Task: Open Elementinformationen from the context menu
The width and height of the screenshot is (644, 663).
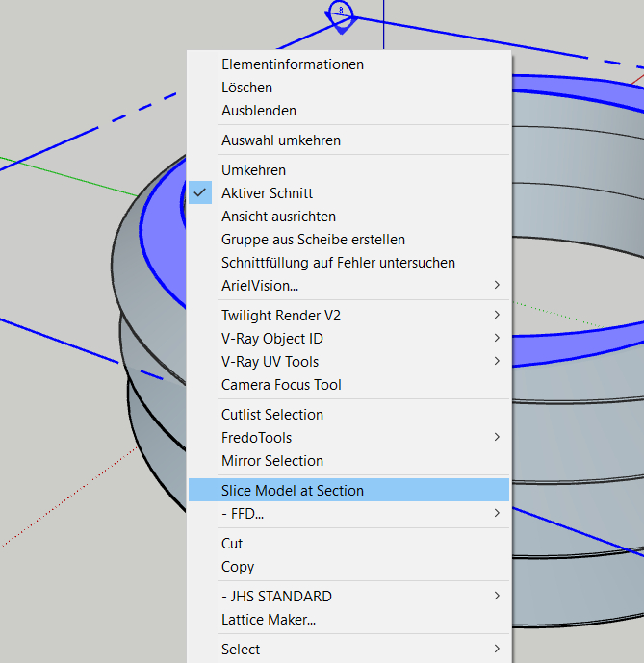Action: click(293, 64)
